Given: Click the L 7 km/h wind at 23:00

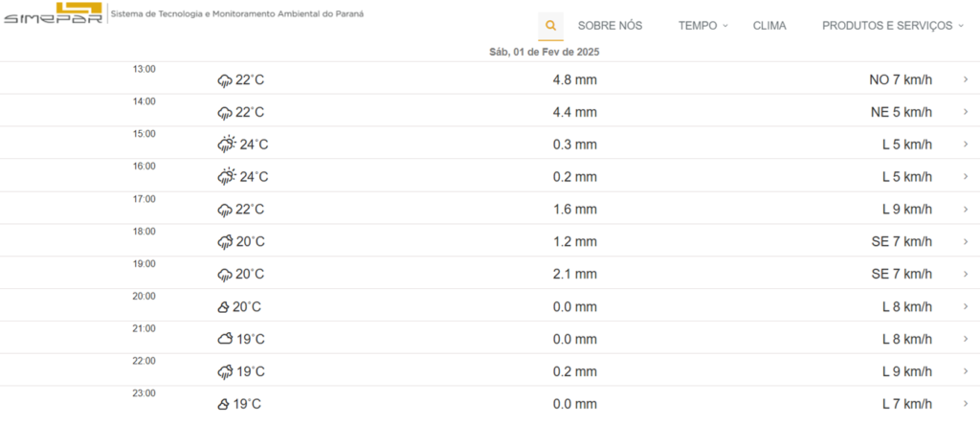Looking at the screenshot, I should pyautogui.click(x=907, y=404).
